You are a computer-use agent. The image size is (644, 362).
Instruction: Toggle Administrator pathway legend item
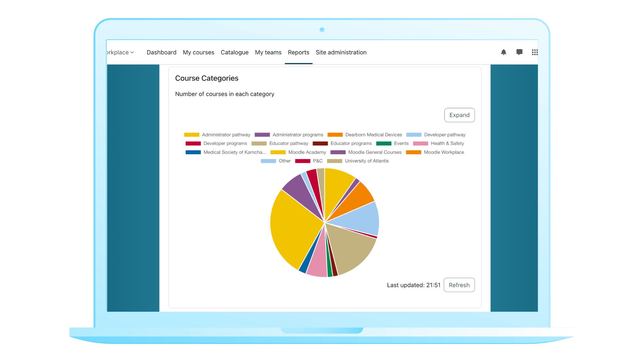(x=226, y=135)
